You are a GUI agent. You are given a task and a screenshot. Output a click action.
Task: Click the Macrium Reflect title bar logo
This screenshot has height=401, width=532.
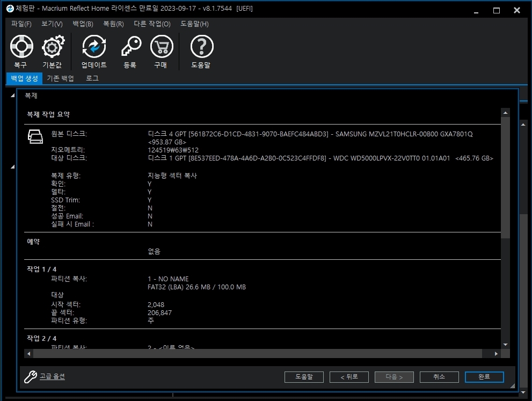10,9
